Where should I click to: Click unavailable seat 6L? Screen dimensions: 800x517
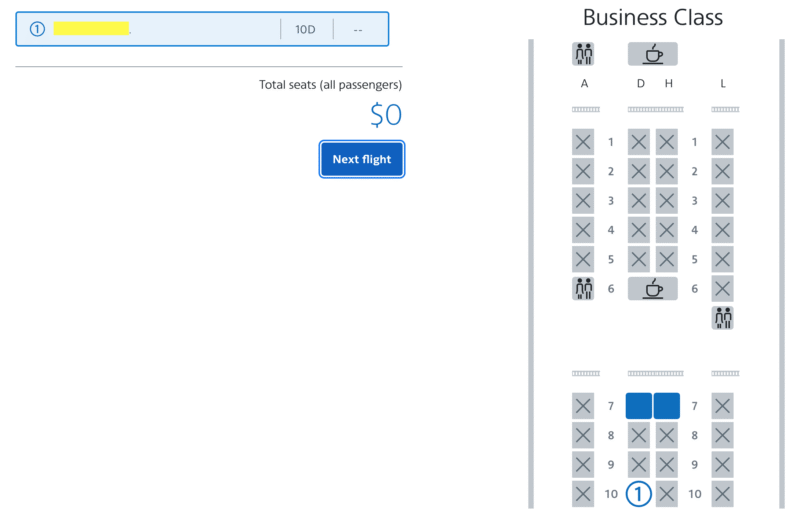[722, 289]
